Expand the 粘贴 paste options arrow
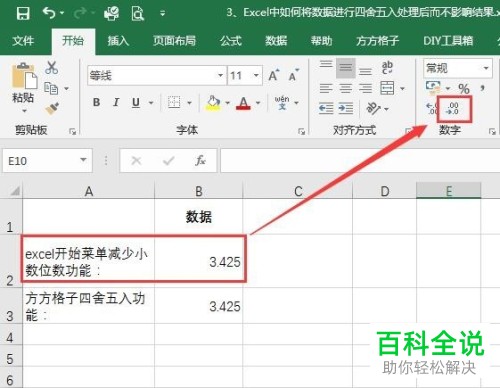 (24, 111)
